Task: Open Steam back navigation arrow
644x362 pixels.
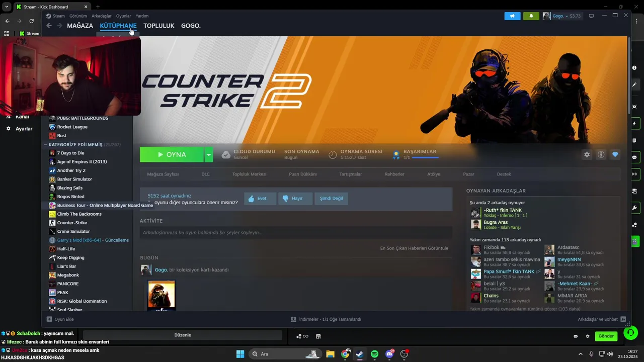Action: [x=49, y=26]
